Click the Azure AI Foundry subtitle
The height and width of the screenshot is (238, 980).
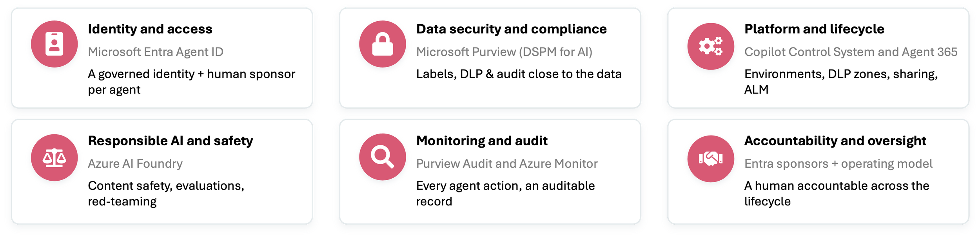point(135,163)
